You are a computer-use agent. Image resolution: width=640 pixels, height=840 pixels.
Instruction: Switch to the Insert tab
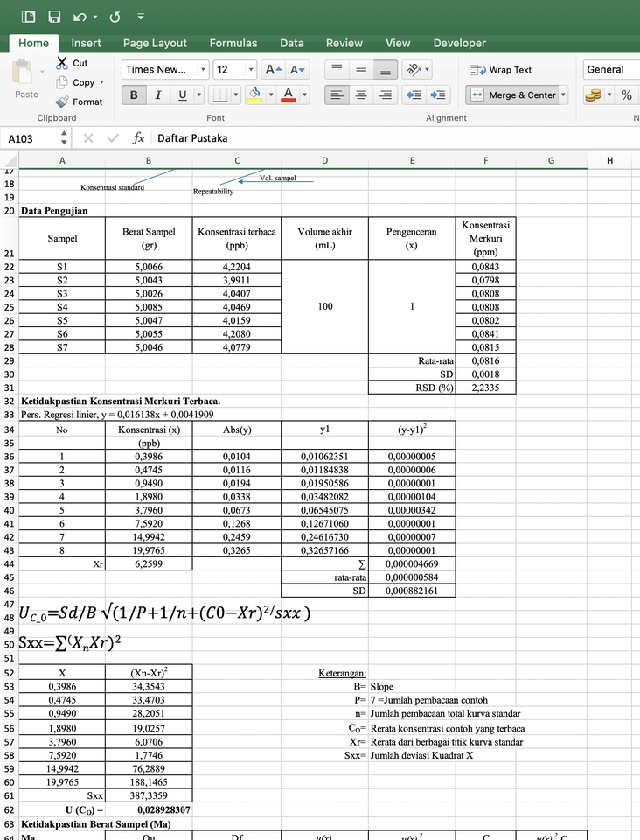tap(87, 44)
